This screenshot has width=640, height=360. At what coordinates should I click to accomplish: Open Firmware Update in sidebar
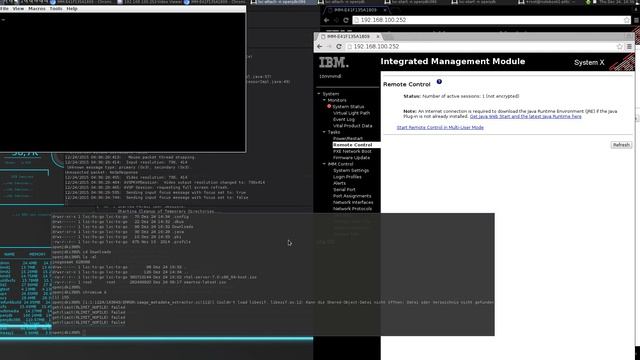pos(351,158)
